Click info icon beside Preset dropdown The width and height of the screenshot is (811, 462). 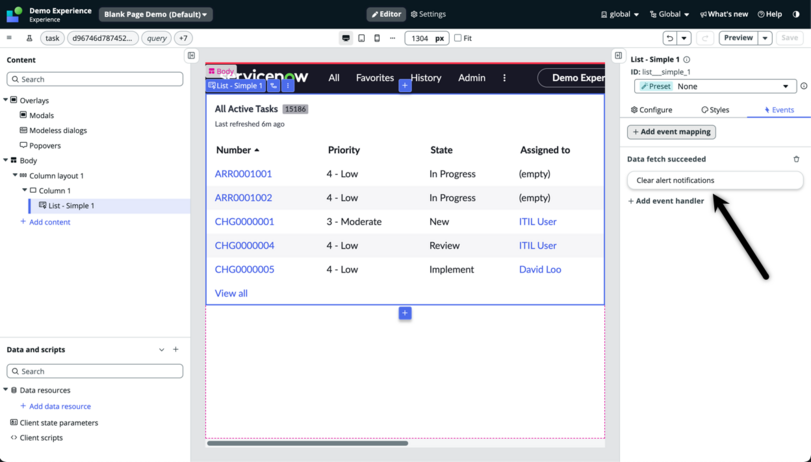pyautogui.click(x=804, y=86)
